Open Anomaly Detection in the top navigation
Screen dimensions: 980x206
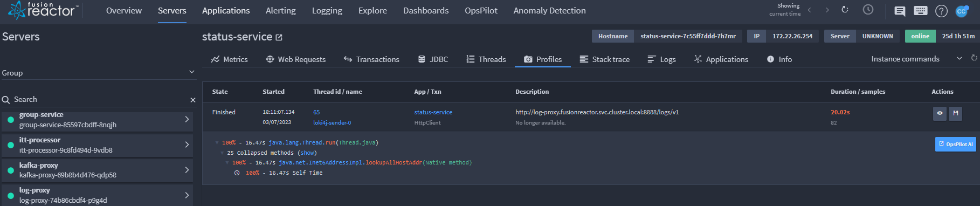(549, 11)
